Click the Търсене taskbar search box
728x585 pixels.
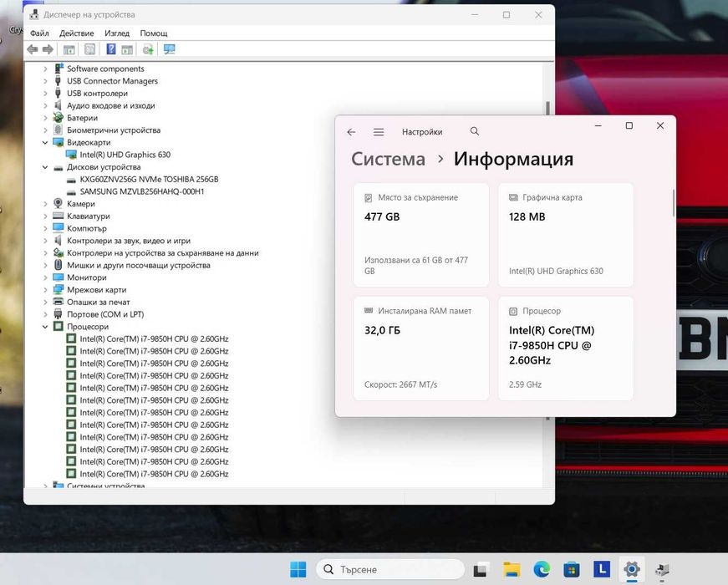(x=390, y=569)
